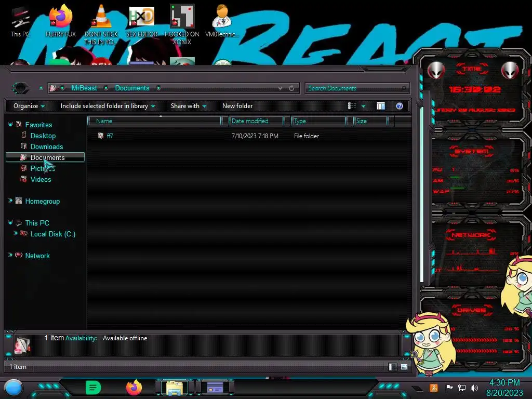Select Homegroup in navigation pane
This screenshot has height=399, width=532.
43,201
